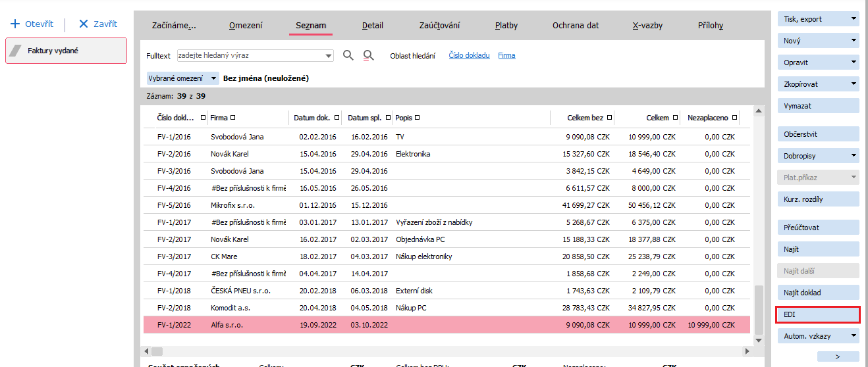Toggle the Datum dok. column header checkbox
The width and height of the screenshot is (868, 367).
[337, 118]
